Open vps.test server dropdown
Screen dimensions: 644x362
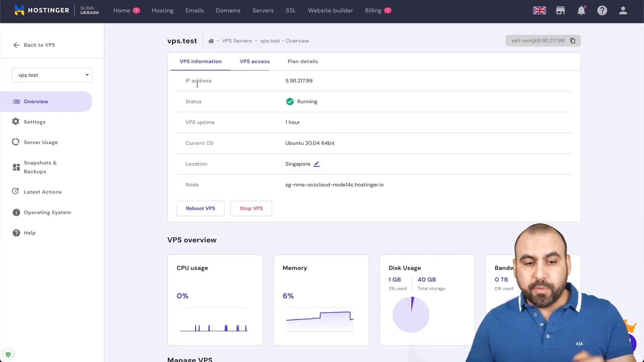coord(52,75)
